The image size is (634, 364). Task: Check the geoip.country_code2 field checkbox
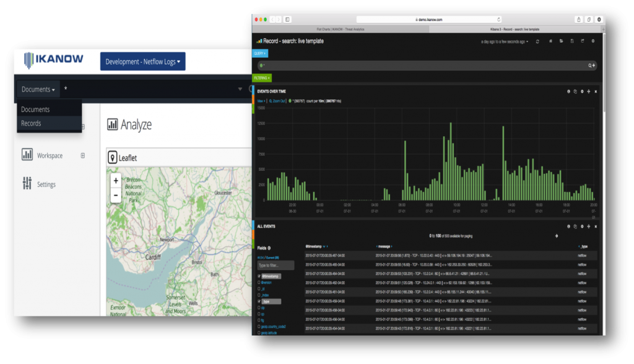(259, 326)
